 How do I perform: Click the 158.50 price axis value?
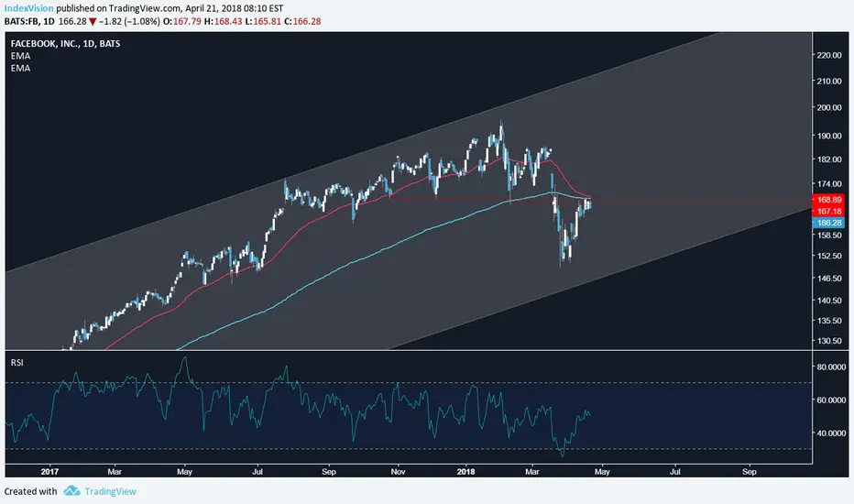(x=829, y=236)
